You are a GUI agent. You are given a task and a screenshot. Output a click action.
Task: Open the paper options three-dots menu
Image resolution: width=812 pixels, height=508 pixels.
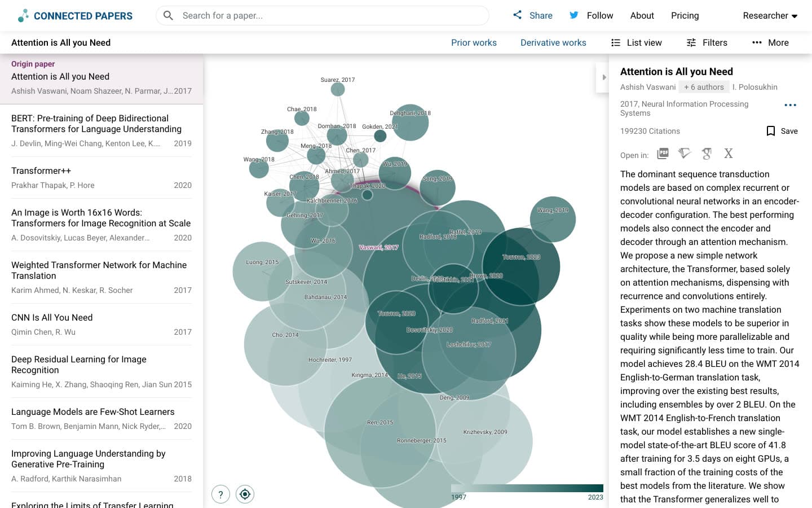pyautogui.click(x=790, y=105)
